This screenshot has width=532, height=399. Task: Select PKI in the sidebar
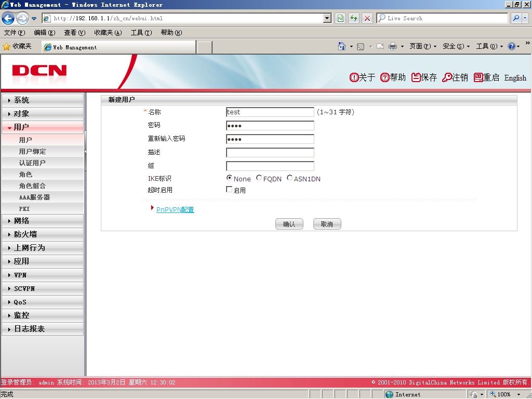click(x=24, y=209)
